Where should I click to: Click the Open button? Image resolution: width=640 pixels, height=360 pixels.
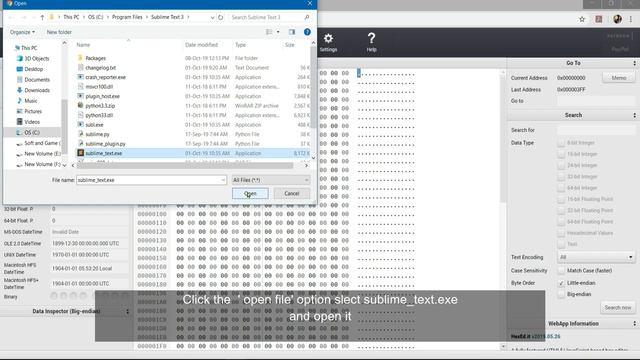(250, 193)
